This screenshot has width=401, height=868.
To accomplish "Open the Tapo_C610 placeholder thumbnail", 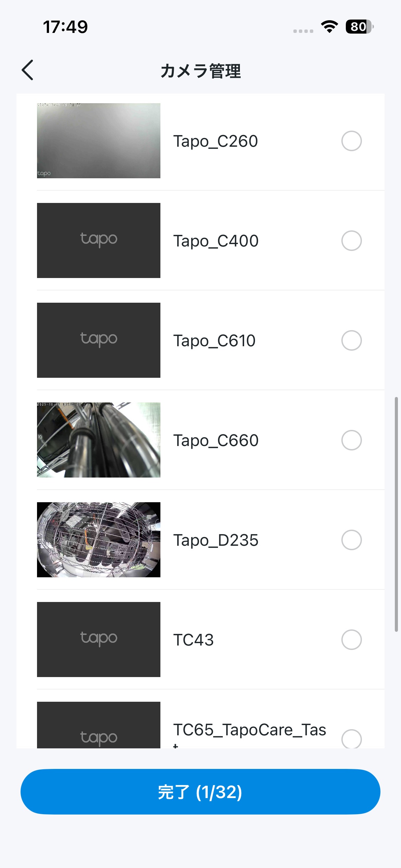I will pos(99,340).
